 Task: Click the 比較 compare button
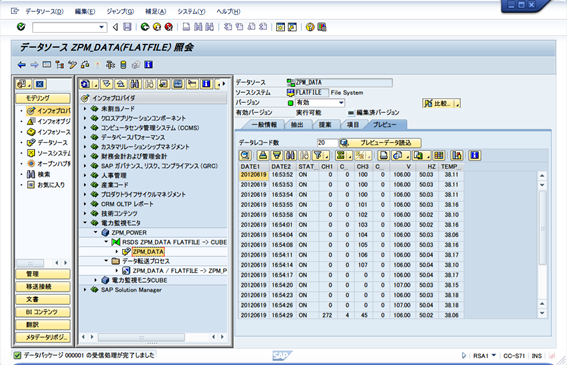coord(441,103)
